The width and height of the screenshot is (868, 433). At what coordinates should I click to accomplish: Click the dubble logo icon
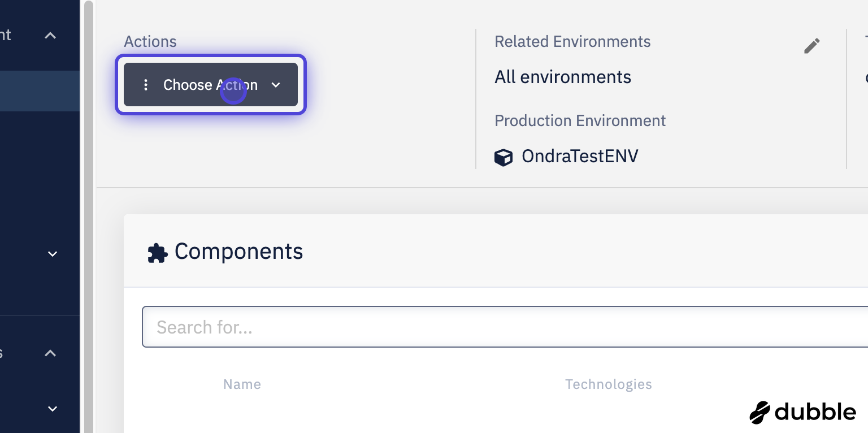(760, 413)
